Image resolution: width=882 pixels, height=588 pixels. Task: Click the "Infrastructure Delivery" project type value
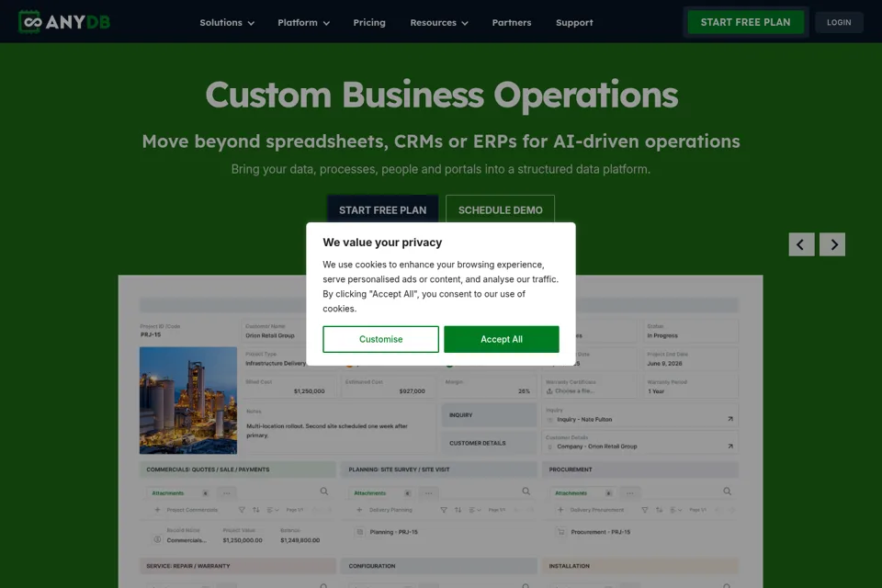tap(276, 364)
